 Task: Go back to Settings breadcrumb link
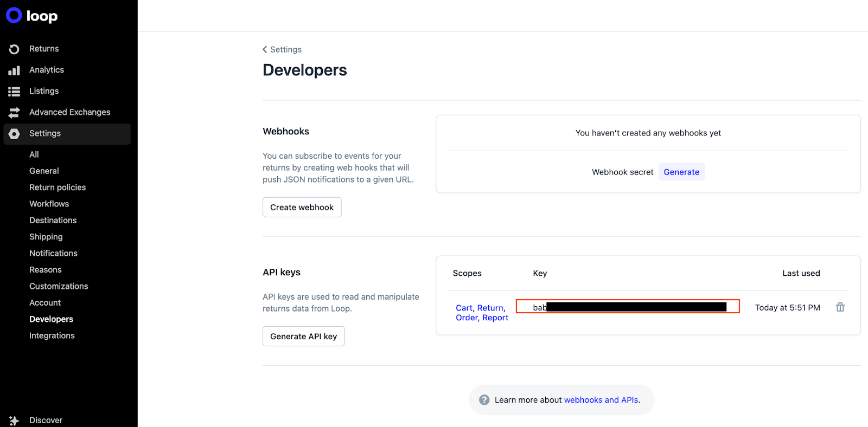click(x=286, y=49)
